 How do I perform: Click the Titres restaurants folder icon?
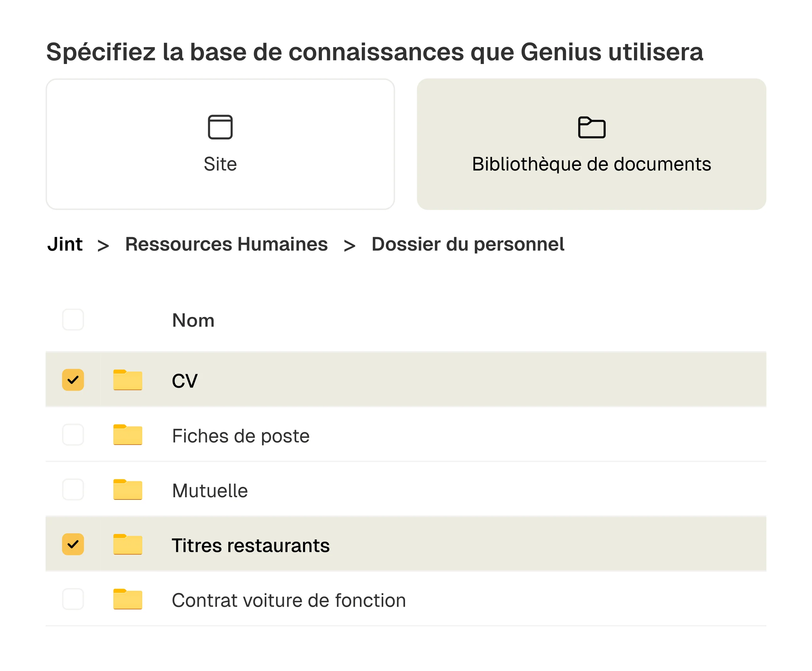(x=128, y=545)
